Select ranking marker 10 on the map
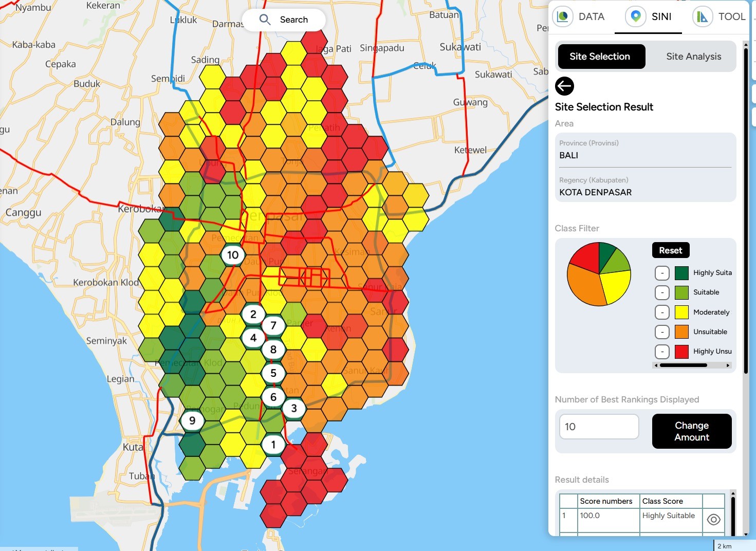The width and height of the screenshot is (756, 551). tap(233, 255)
